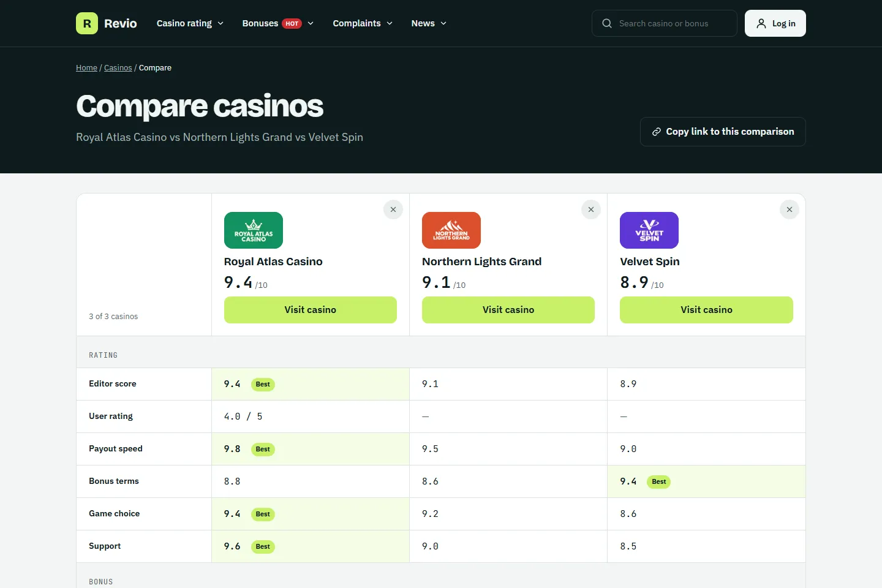
Task: Expand the Bonuses menu chevron
Action: pos(311,23)
